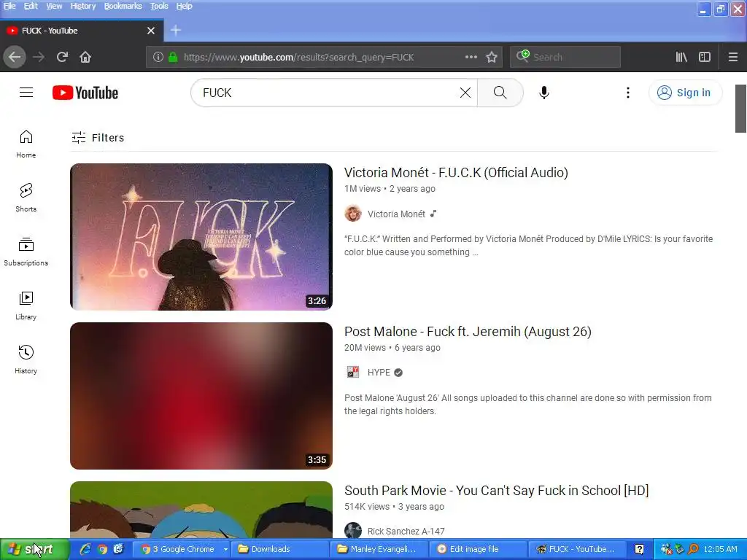Click the magnifier search button on YouTube
747x560 pixels.
500,93
